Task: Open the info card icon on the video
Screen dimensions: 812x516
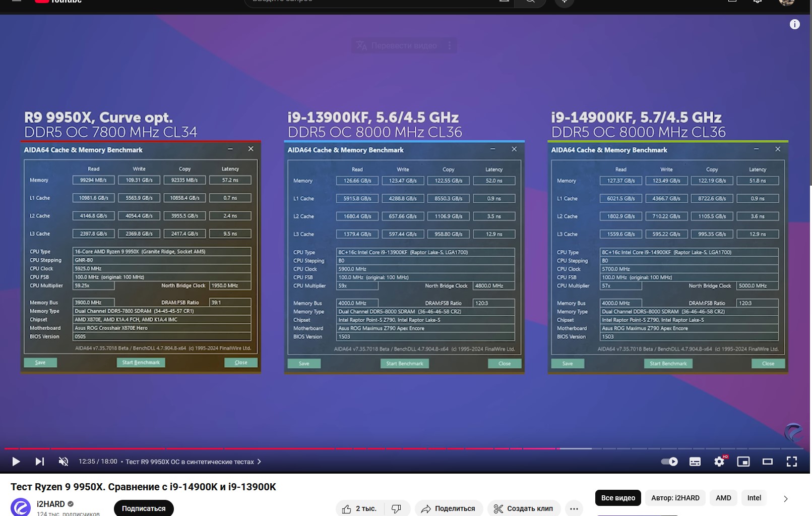Action: [795, 24]
